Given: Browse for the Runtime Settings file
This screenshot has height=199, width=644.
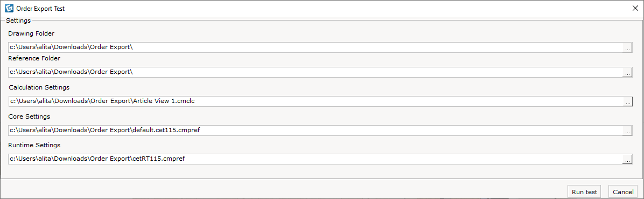Looking at the screenshot, I should tap(627, 160).
